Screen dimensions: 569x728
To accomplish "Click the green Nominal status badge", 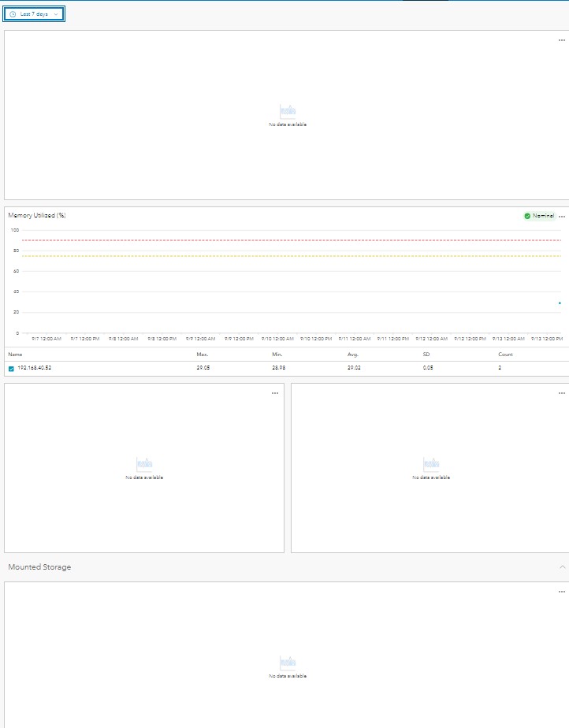I will 539,216.
